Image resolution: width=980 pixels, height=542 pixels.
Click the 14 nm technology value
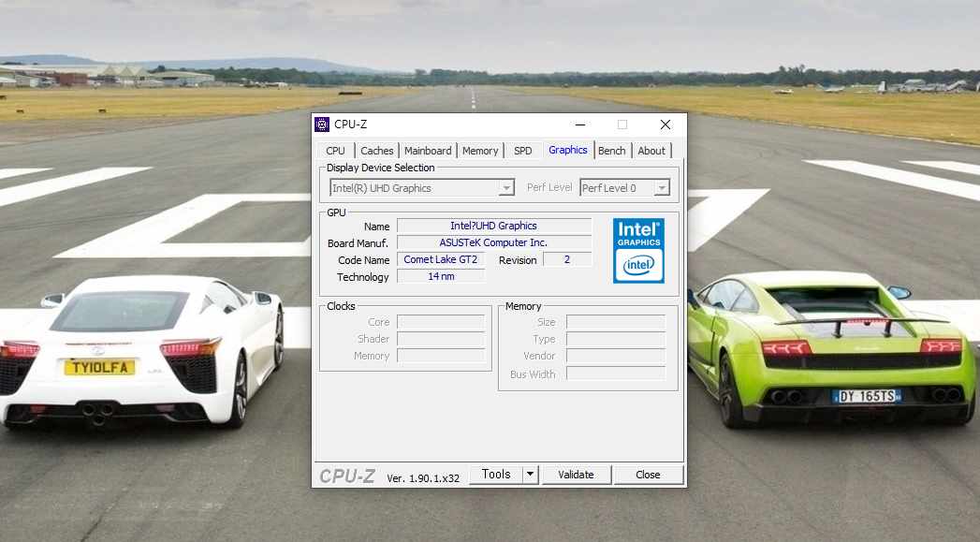(x=441, y=276)
